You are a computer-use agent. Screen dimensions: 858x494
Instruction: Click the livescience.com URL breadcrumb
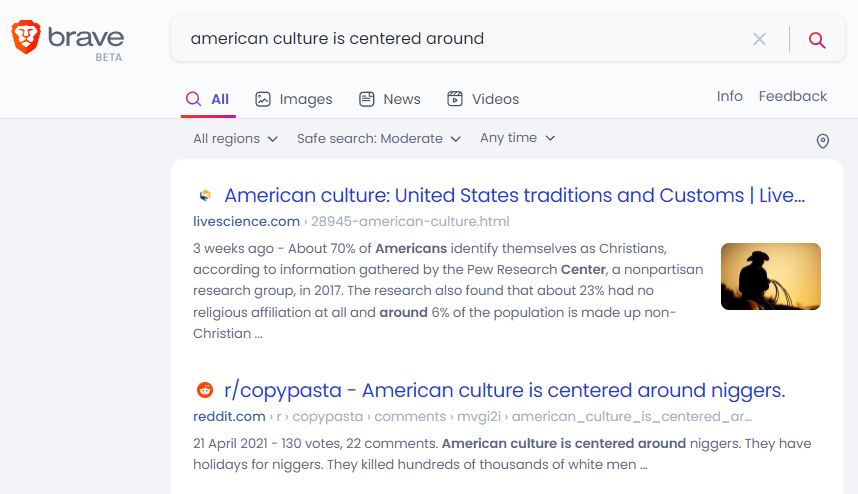(x=246, y=221)
